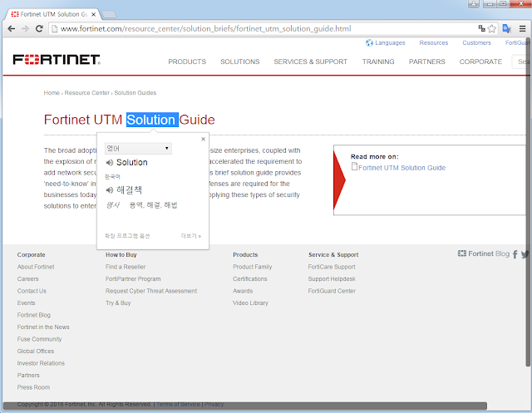Click the site search field

tap(521, 61)
